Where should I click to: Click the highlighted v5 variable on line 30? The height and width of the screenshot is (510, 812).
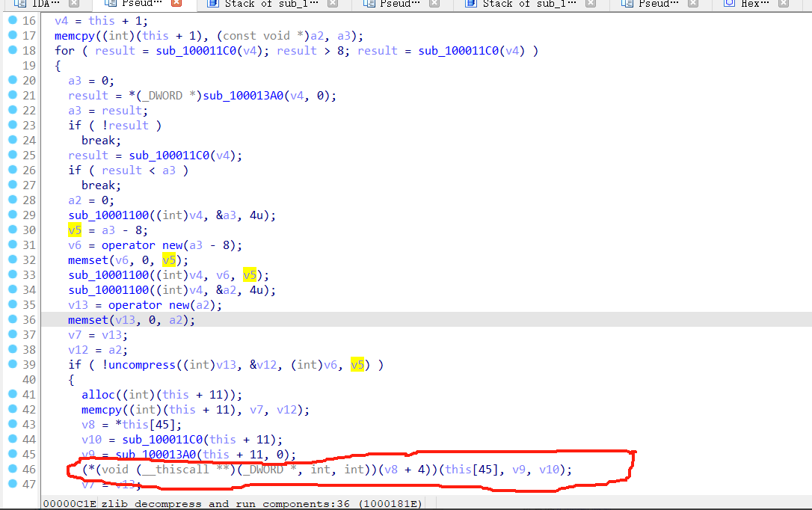[75, 230]
